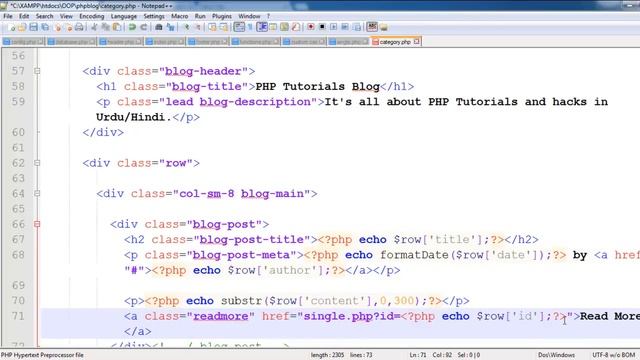Select the active category.php tab
The width and height of the screenshot is (640, 360).
pyautogui.click(x=395, y=42)
